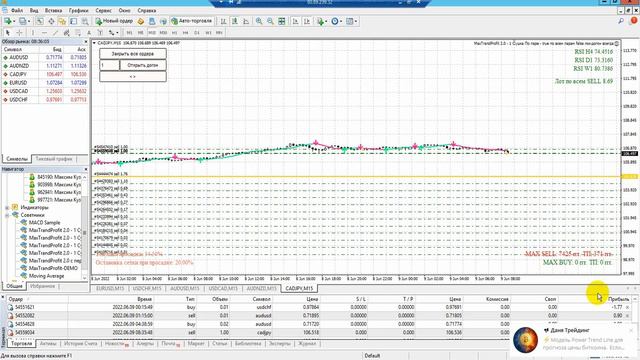This screenshot has height=360, width=640.
Task: Switch chart to candlesticks type
Action: point(235,21)
